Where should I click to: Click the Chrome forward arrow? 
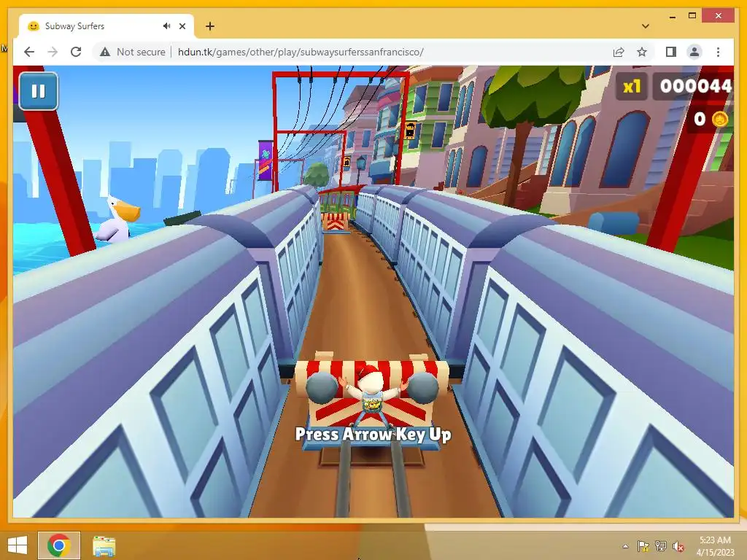pyautogui.click(x=53, y=52)
